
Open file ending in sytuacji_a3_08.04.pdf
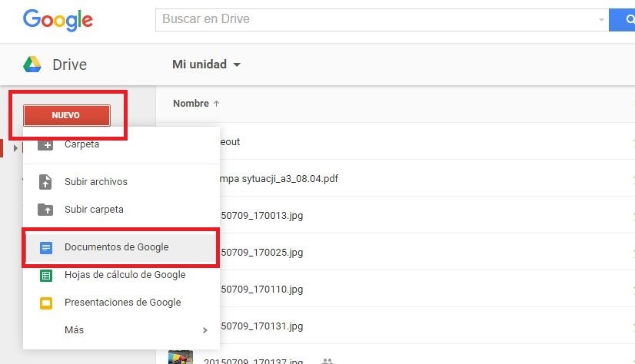[278, 179]
